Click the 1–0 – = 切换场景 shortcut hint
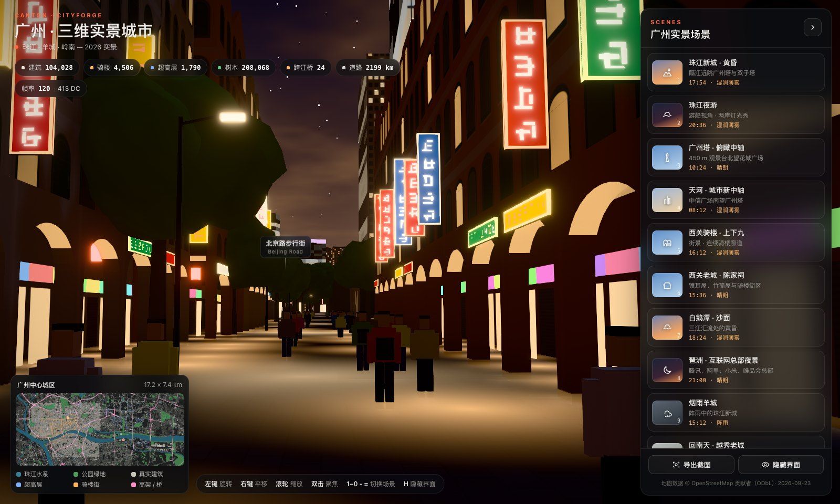Viewport: 840px width, 504px height. [371, 484]
